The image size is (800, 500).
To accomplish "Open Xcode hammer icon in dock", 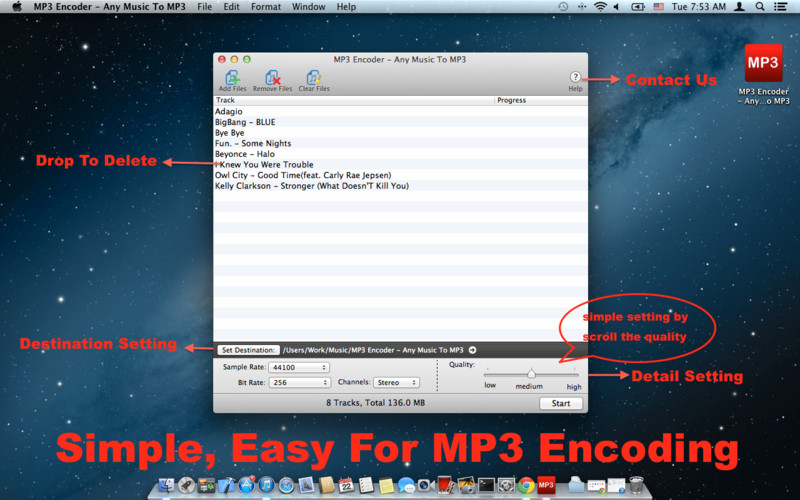I will [226, 485].
